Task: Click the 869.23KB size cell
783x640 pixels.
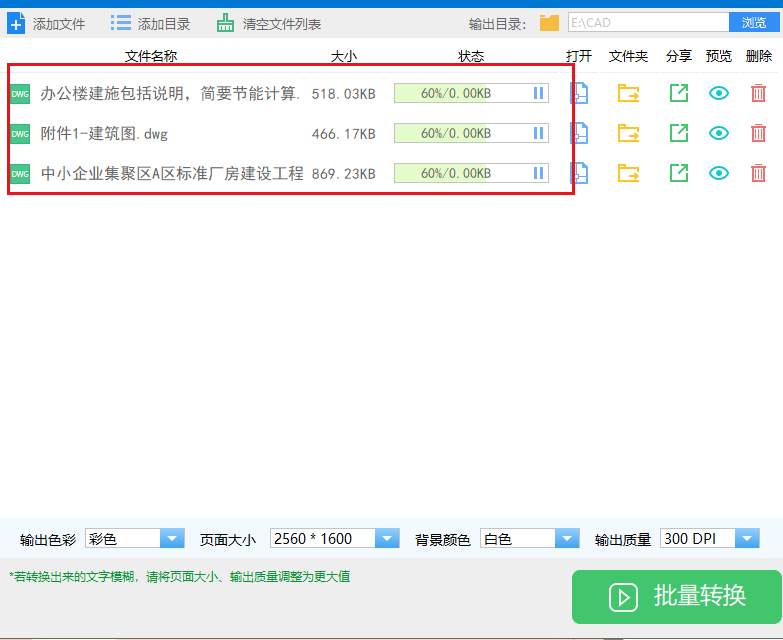Action: tap(344, 174)
